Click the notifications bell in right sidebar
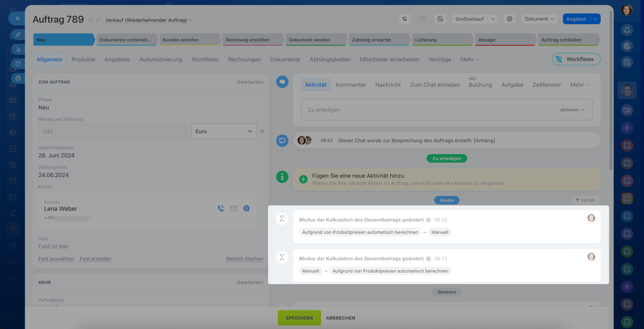 (x=627, y=30)
